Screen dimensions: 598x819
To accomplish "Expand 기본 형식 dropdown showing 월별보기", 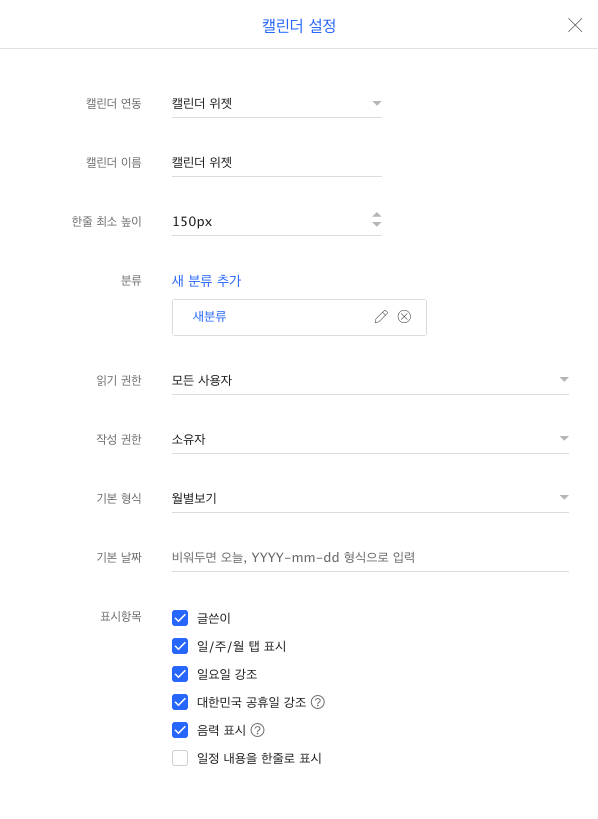I will point(370,498).
